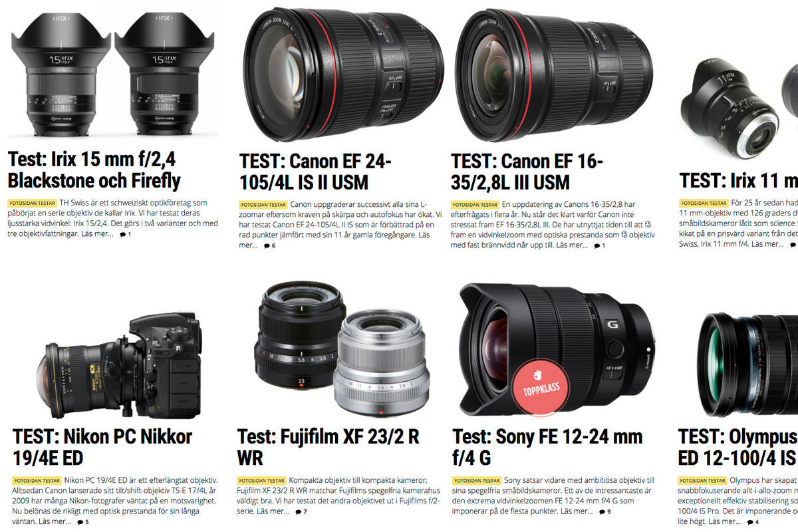The height and width of the screenshot is (532, 798).
Task: Click the Canon EF 16-35 lens image
Action: (x=555, y=72)
